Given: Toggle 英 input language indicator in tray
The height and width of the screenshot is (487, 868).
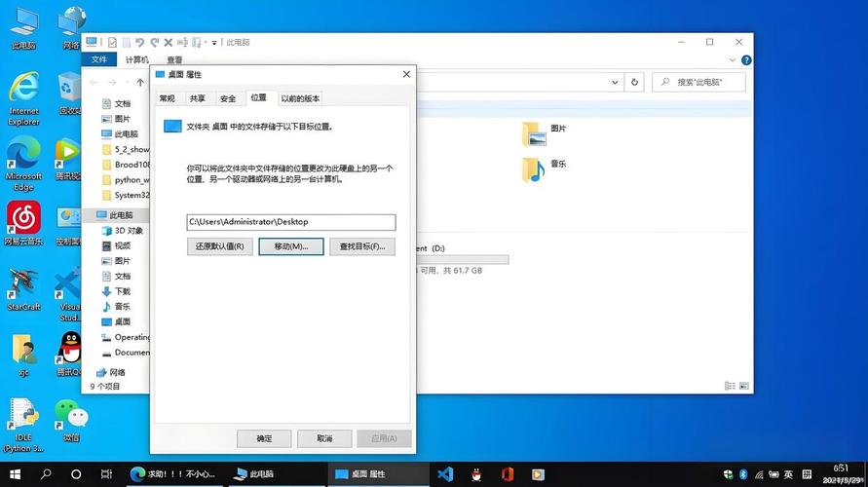Looking at the screenshot, I should click(788, 474).
